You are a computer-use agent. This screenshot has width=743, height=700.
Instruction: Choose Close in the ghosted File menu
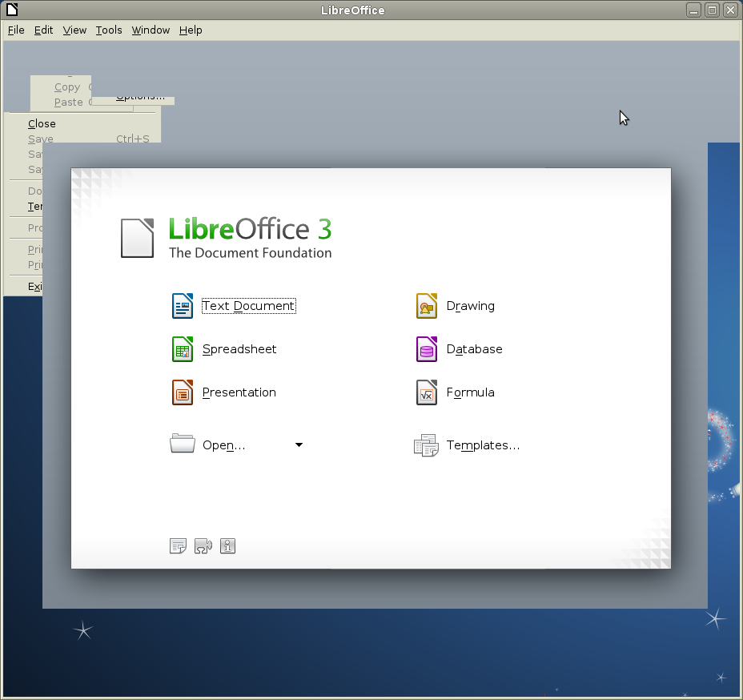42,123
